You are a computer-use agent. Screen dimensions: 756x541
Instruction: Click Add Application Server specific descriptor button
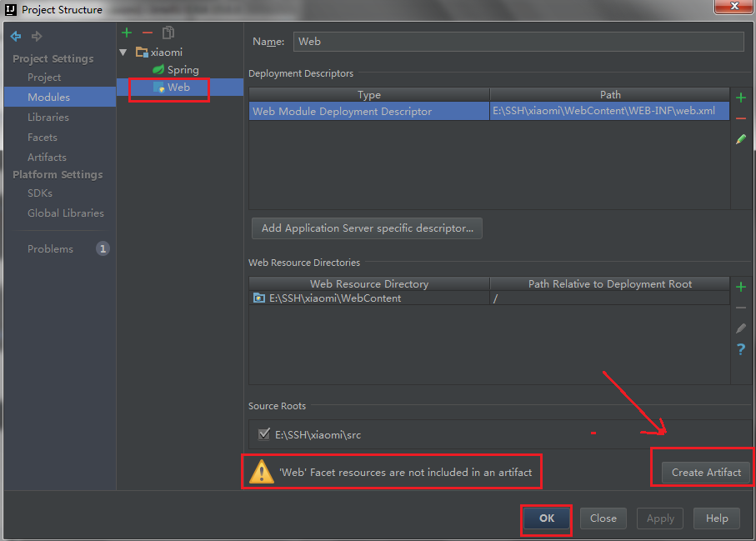[x=367, y=228]
